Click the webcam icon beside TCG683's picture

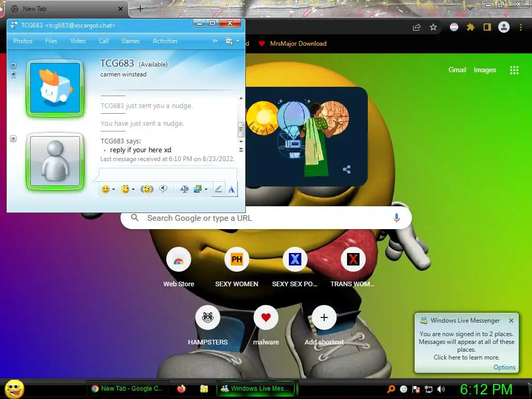tap(13, 75)
